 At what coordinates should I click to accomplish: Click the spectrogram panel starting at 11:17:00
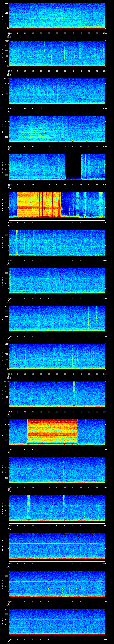tap(57, 129)
